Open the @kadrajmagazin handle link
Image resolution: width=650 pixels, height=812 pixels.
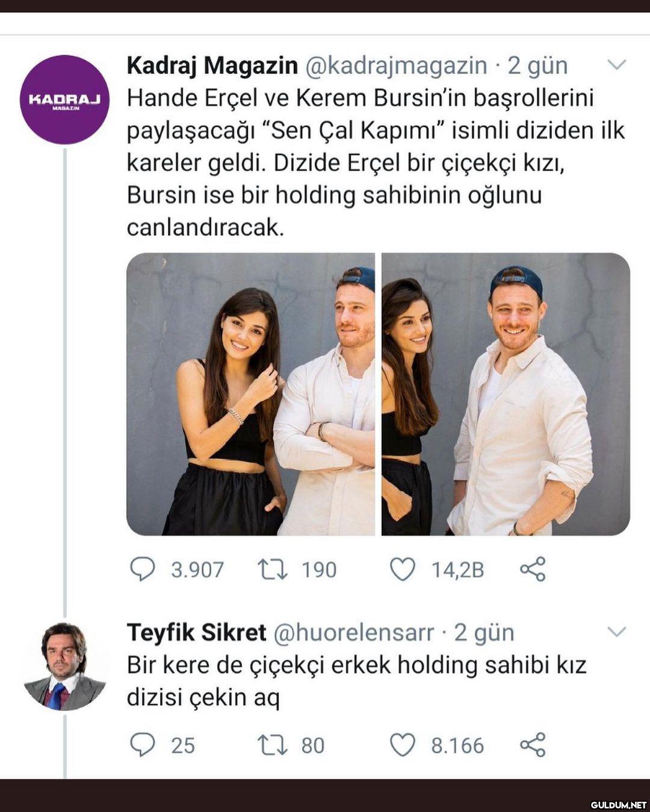point(397,66)
